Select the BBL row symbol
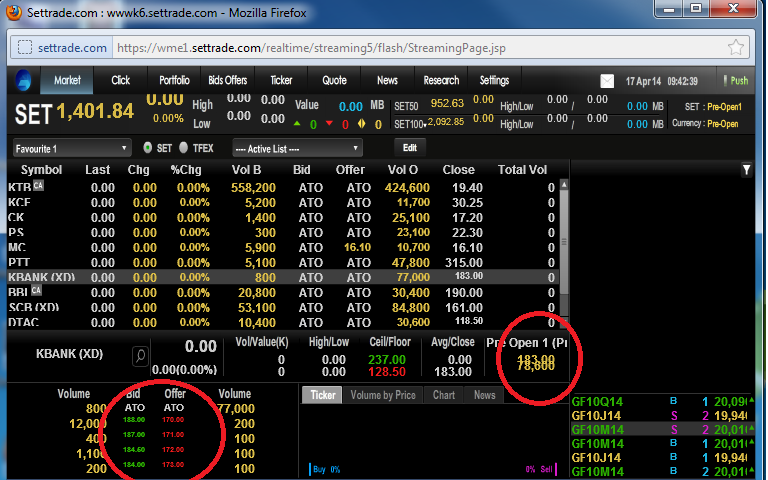This screenshot has height=480, width=768. pyautogui.click(x=18, y=292)
